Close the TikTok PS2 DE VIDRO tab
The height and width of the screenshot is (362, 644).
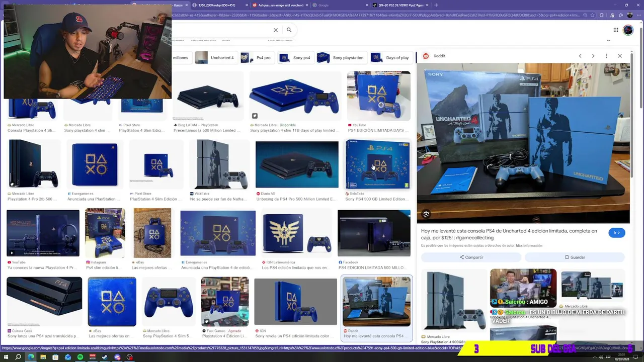coord(427,5)
